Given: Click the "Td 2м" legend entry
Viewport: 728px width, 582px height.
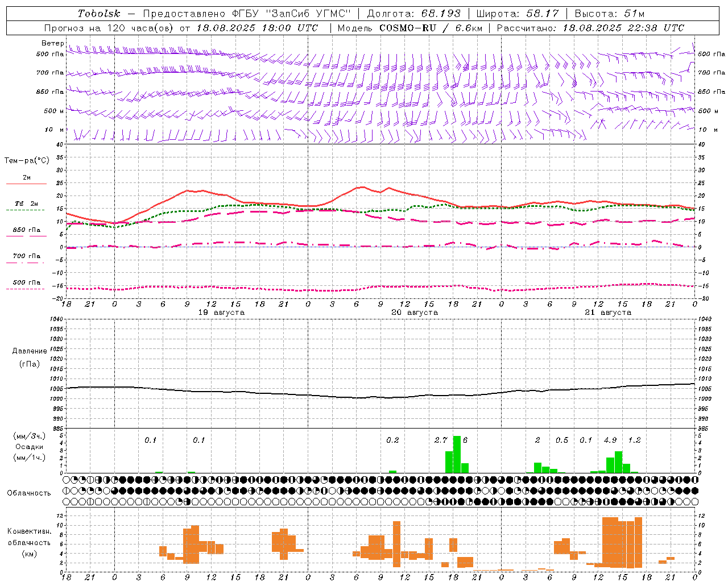Looking at the screenshot, I should click(x=27, y=203).
